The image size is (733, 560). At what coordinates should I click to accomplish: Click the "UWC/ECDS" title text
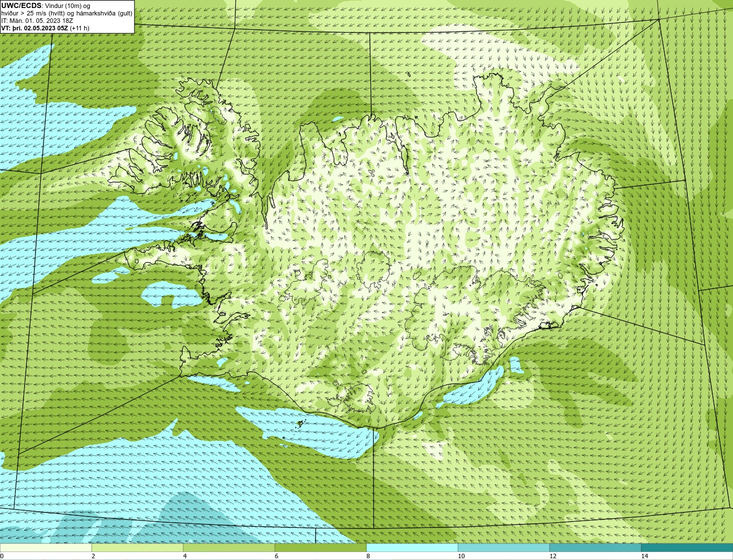click(21, 5)
